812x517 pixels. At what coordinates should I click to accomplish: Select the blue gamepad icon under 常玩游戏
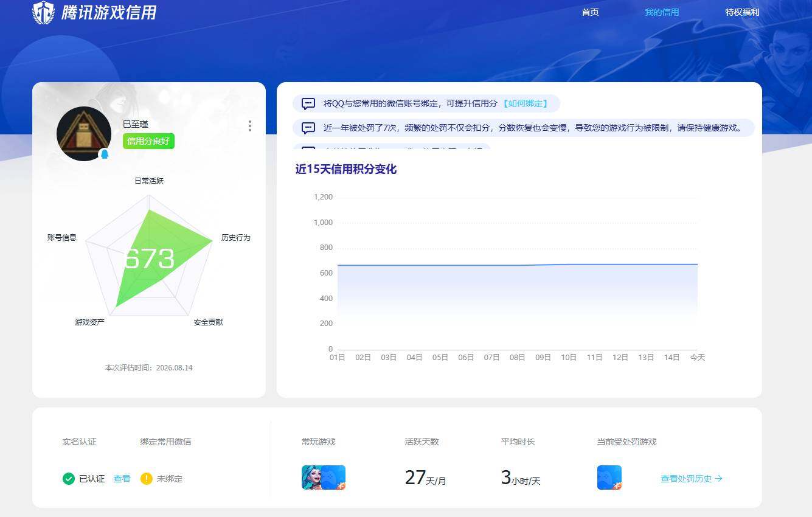[x=334, y=477]
